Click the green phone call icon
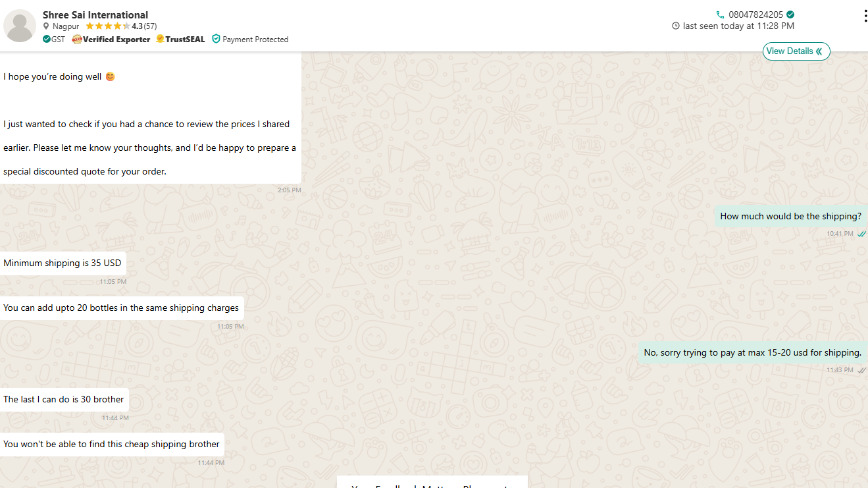This screenshot has width=868, height=488. (x=720, y=14)
